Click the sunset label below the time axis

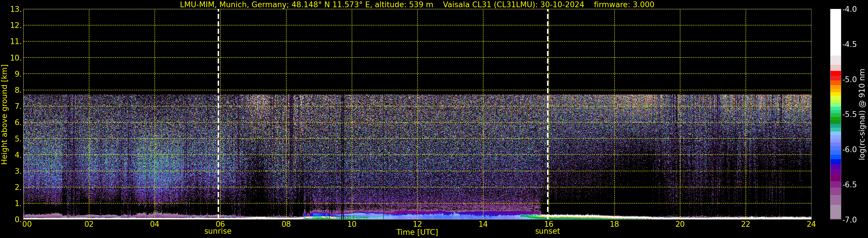pos(547,231)
